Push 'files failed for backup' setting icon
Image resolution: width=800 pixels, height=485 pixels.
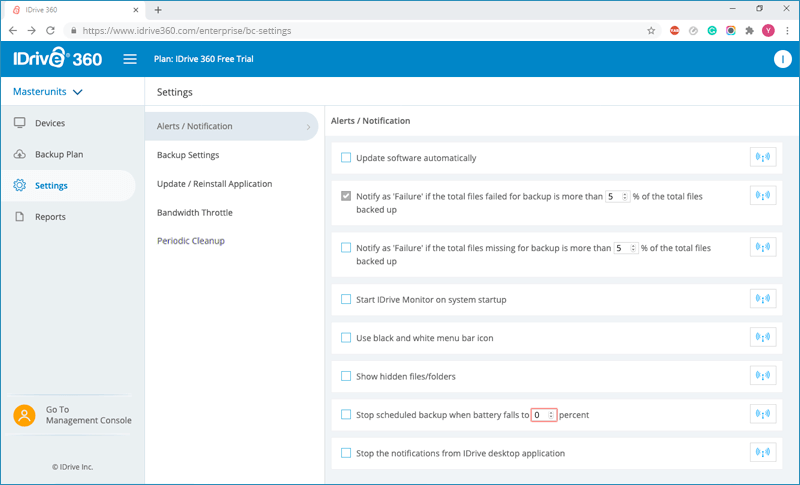pyautogui.click(x=763, y=195)
